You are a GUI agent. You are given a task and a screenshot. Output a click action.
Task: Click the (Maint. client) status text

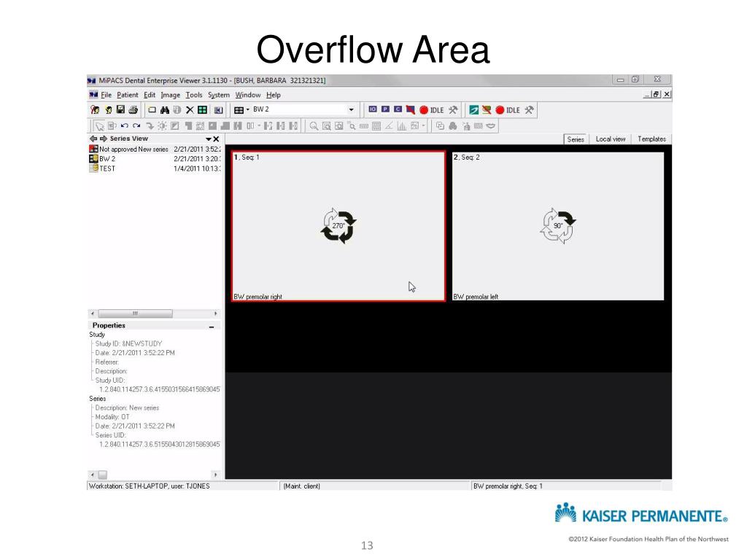pyautogui.click(x=301, y=486)
